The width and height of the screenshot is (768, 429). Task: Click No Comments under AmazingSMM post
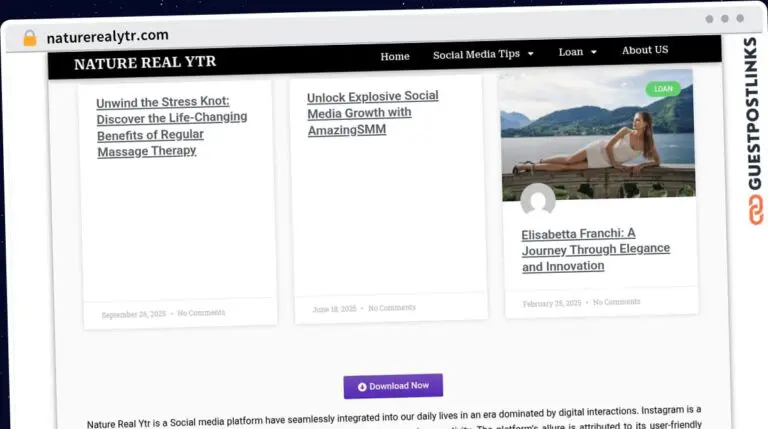point(392,308)
